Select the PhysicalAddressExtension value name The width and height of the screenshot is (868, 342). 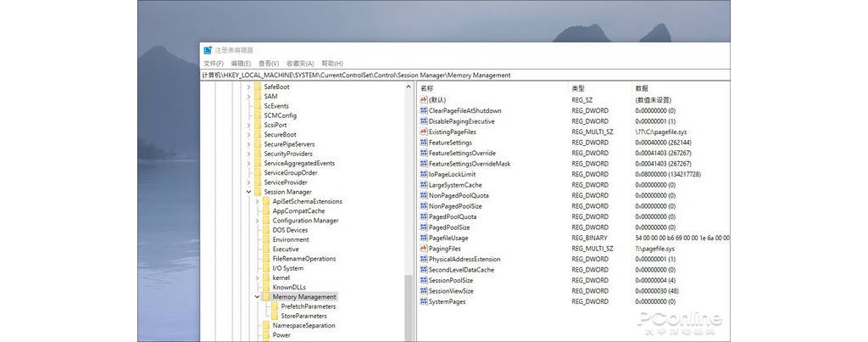(465, 260)
